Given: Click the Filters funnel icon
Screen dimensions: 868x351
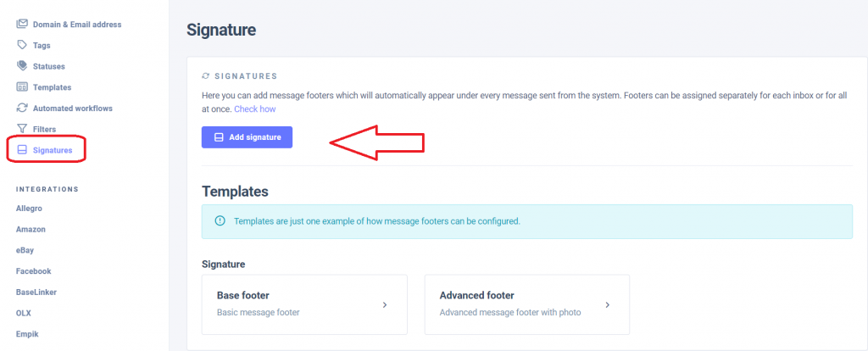Looking at the screenshot, I should point(22,129).
